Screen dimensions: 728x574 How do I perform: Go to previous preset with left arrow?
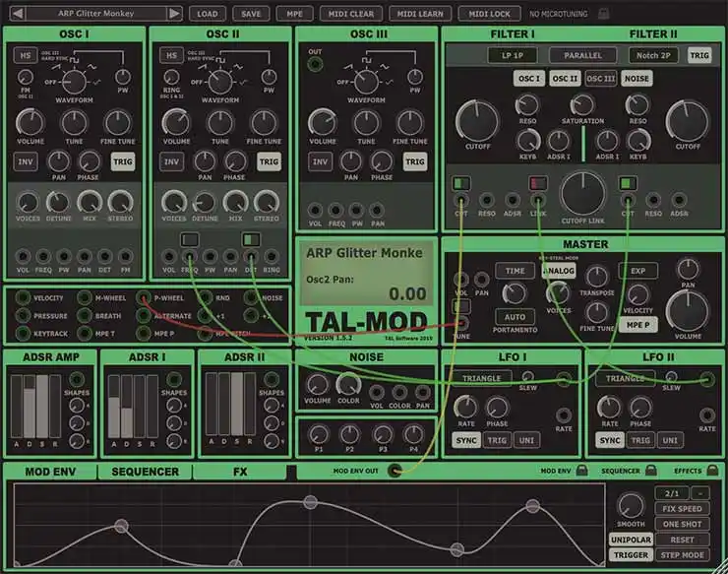click(x=18, y=13)
